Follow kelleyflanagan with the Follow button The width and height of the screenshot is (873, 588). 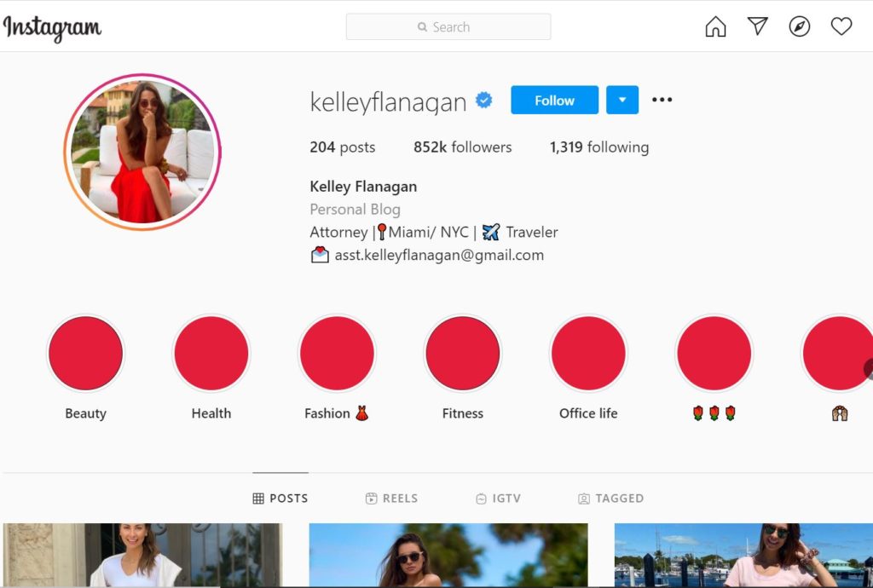coord(554,100)
